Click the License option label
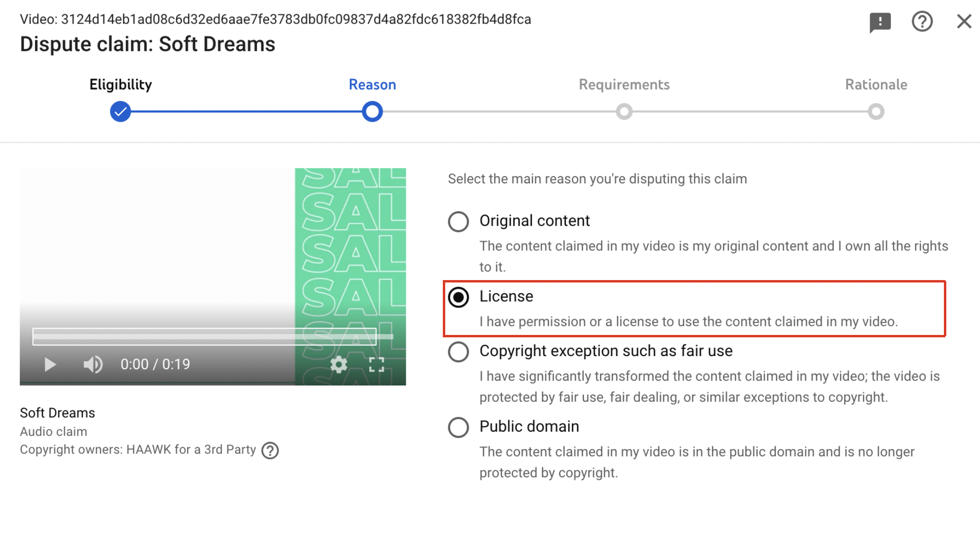980x538 pixels. (x=506, y=296)
